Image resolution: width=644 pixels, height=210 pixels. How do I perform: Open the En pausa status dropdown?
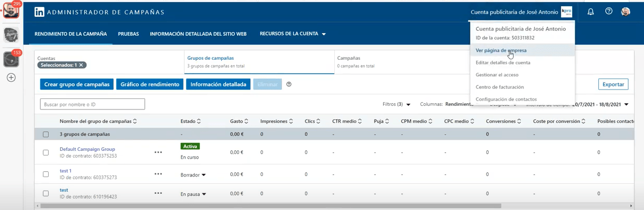[x=193, y=194]
